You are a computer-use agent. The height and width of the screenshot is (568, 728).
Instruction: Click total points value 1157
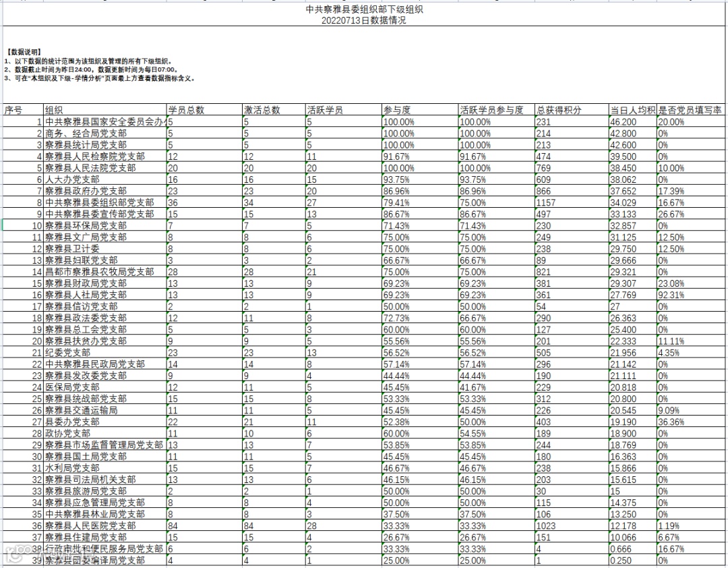572,202
